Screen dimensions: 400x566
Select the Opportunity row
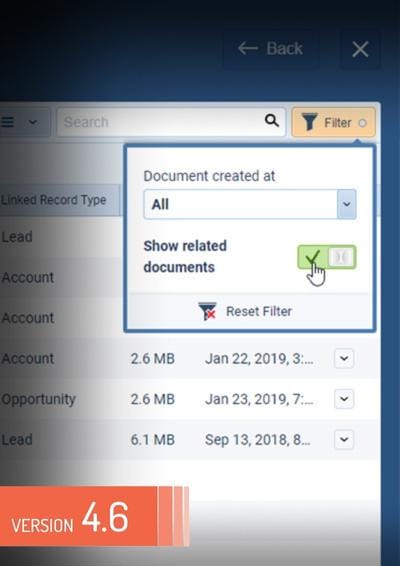coord(190,399)
